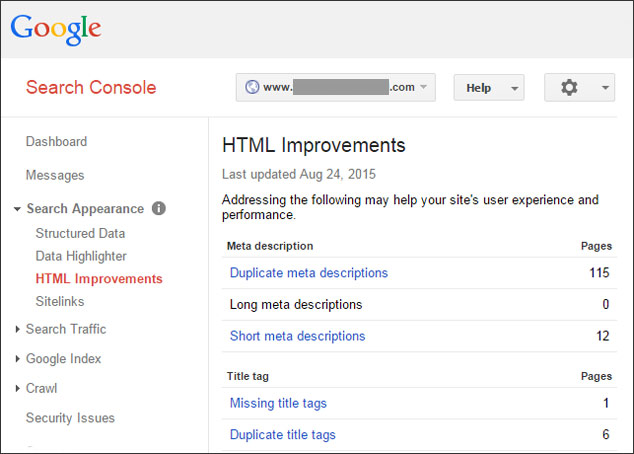Collapse the Search Appearance section arrow

click(17, 209)
